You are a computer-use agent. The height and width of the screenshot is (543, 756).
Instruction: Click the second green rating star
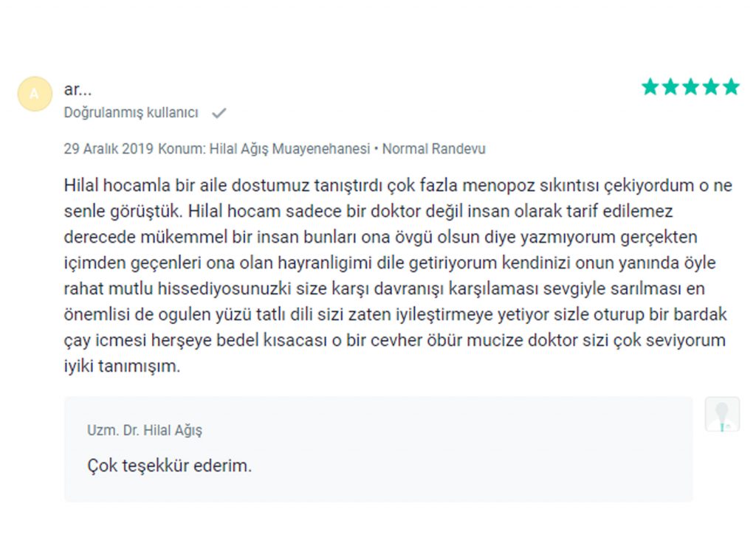[670, 87]
